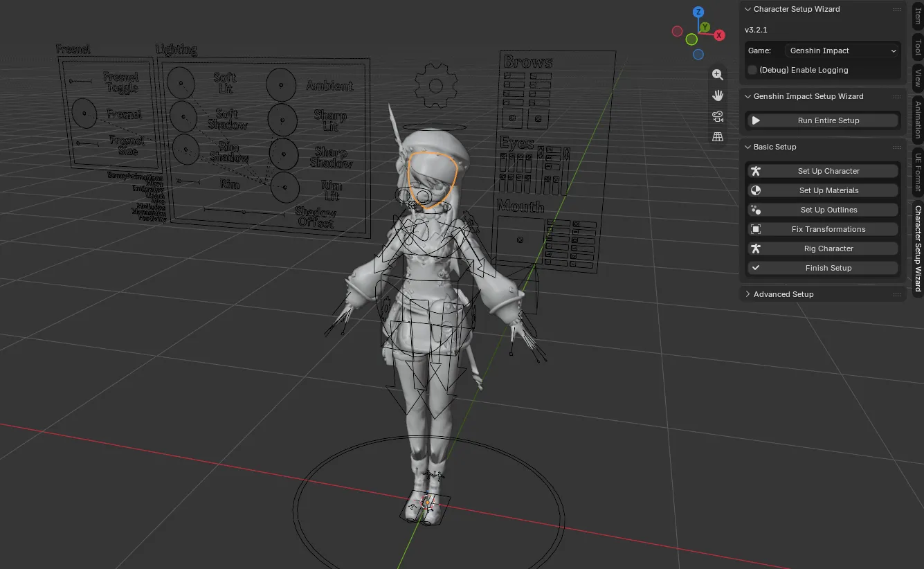Grab the Advanced Setup panel drag handle

click(x=897, y=294)
